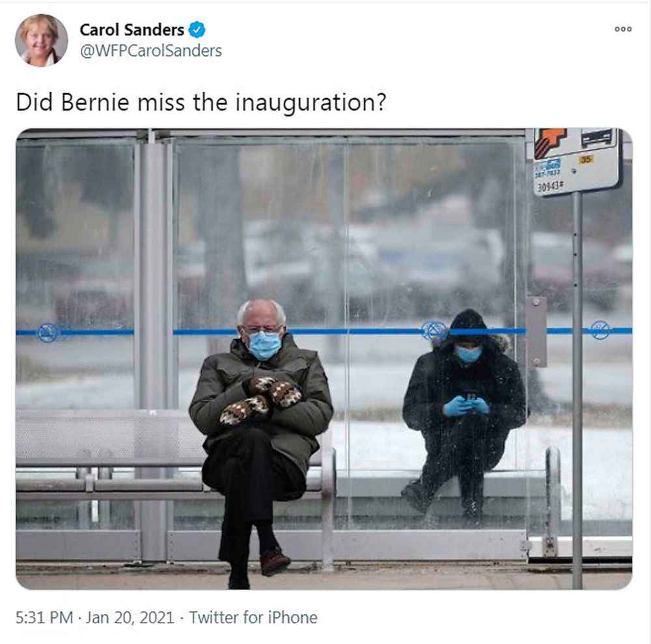Click the no-smoking sticker on left glass
This screenshot has width=651, height=644.
tap(48, 332)
